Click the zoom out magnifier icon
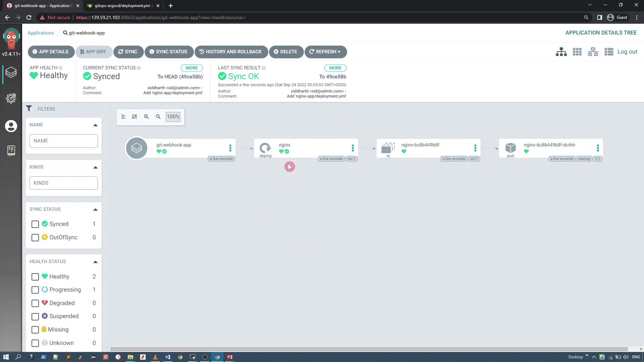644x362 pixels. click(x=158, y=117)
